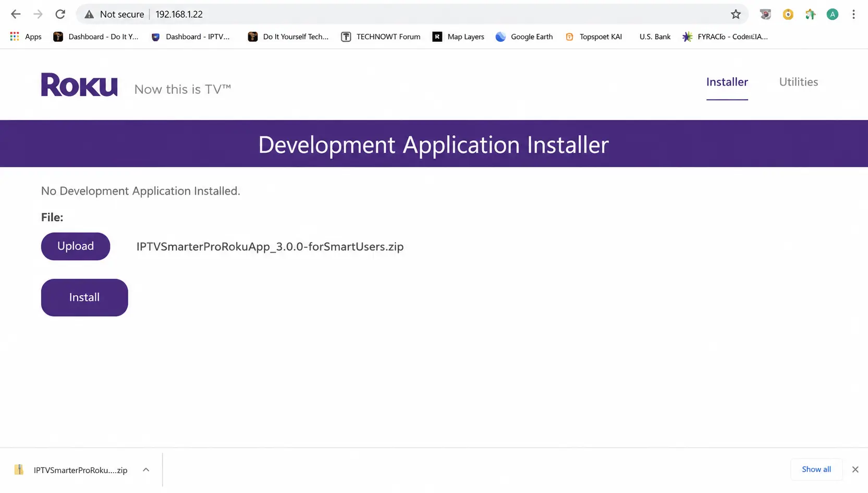Open the green profile avatar icon
The image size is (868, 493).
833,14
